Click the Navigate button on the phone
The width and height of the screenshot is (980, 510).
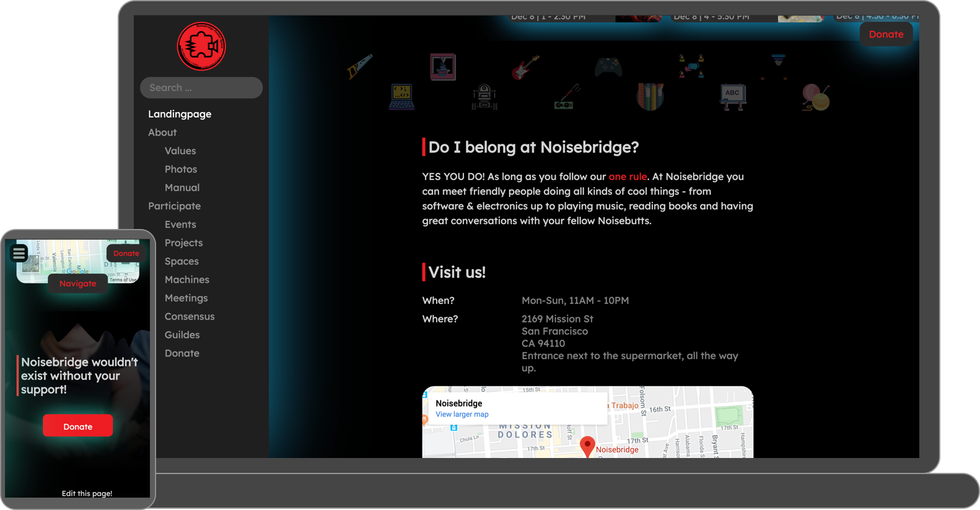coord(78,283)
